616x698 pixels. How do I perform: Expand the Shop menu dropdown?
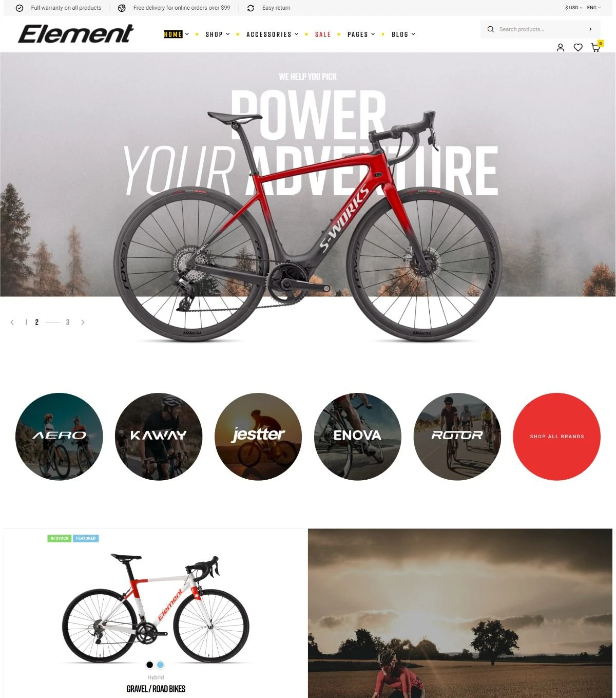[218, 34]
